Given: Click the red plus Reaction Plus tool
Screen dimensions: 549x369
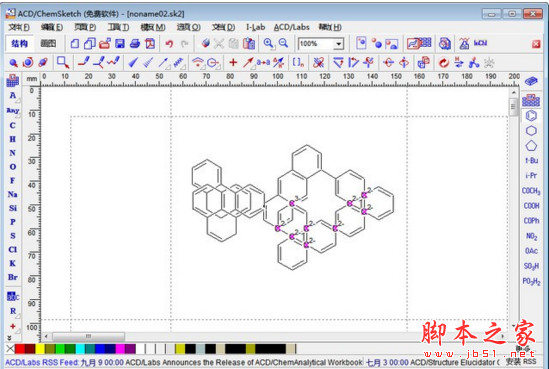Looking at the screenshot, I should point(233,63).
